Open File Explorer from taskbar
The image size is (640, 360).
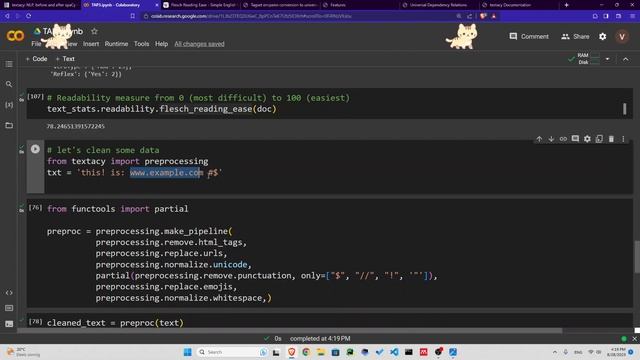(320, 352)
